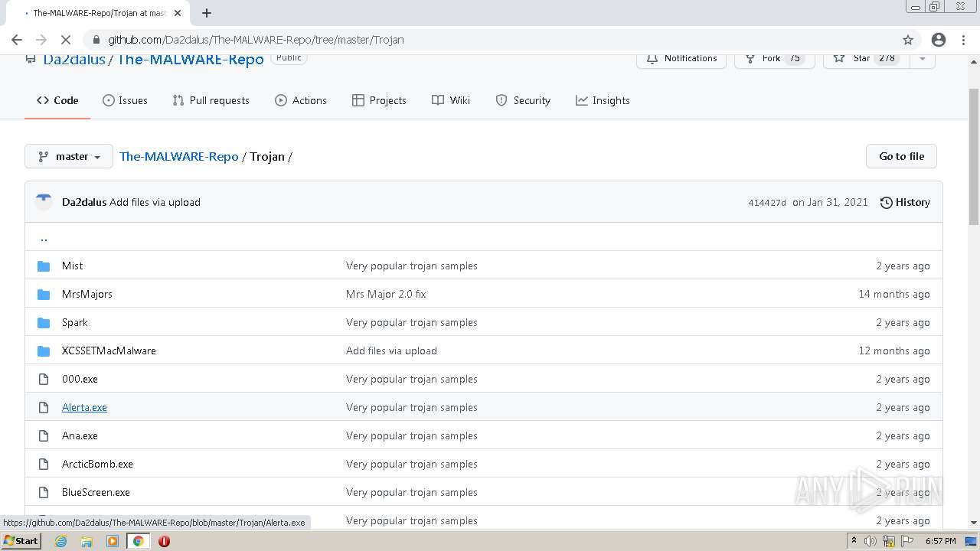The image size is (980, 551).
Task: Click the volume icon in system tray
Action: (871, 541)
